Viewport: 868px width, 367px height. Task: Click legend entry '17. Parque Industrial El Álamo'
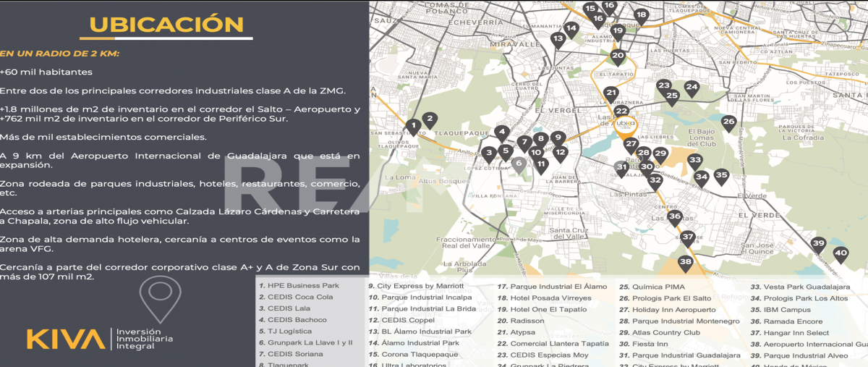point(552,287)
